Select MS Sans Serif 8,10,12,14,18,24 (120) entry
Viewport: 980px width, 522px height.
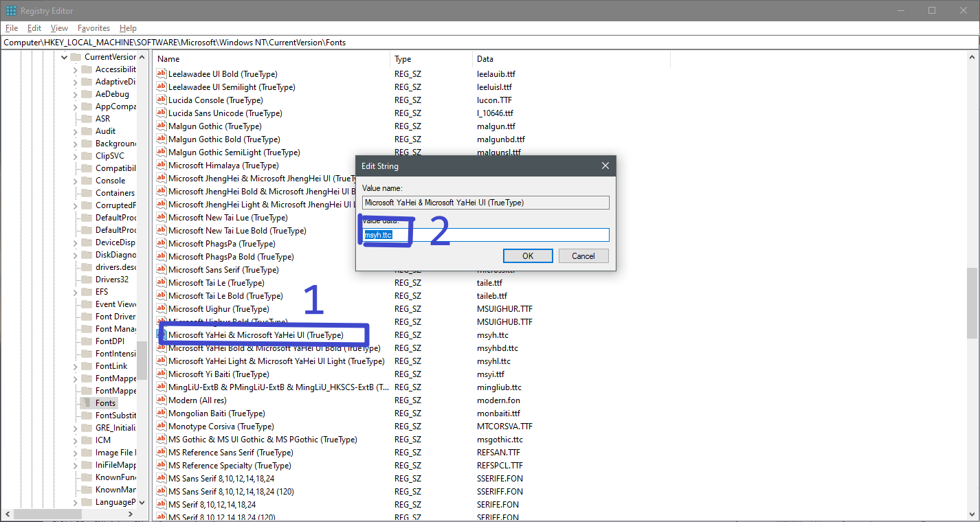(x=231, y=492)
